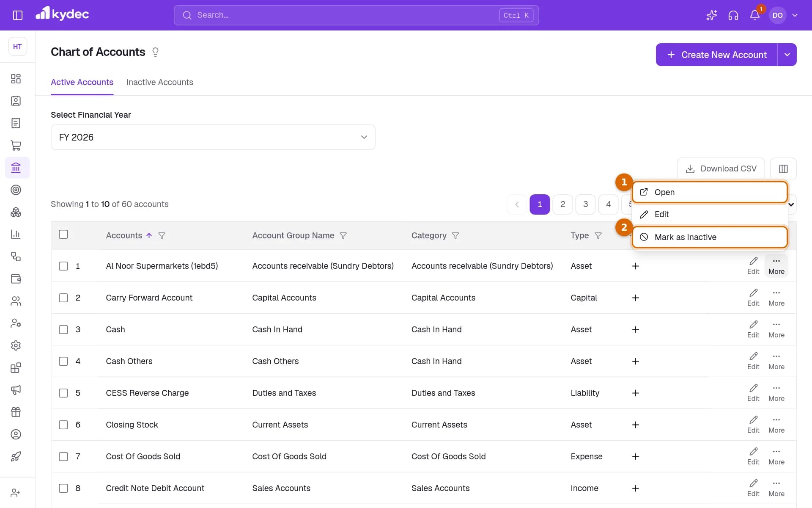This screenshot has width=812, height=508.
Task: Choose Edit in the More popup menu
Action: 710,215
